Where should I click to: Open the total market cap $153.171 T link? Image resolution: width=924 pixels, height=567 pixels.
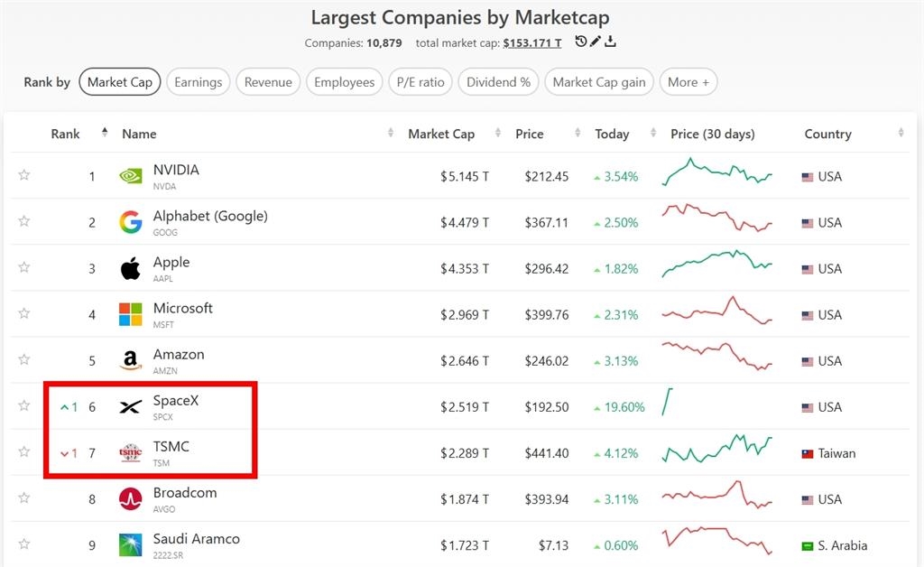tap(532, 43)
